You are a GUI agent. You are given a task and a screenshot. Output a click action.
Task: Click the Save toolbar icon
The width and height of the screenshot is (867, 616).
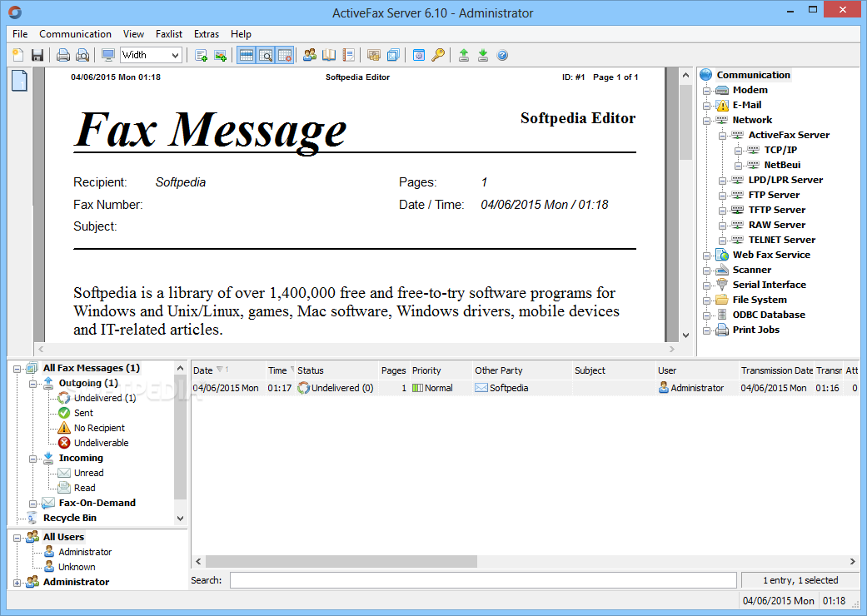coord(37,55)
